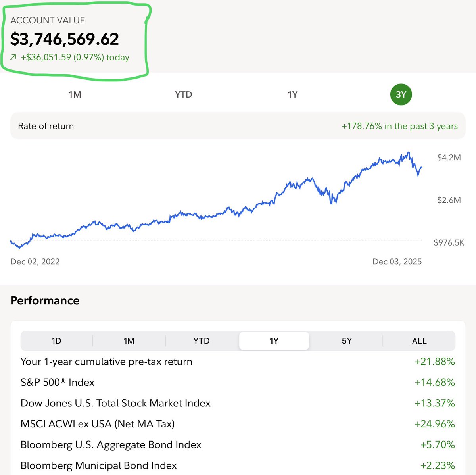Click the $2.6M axis label
Viewport: 476px width, 475px height.
[449, 200]
